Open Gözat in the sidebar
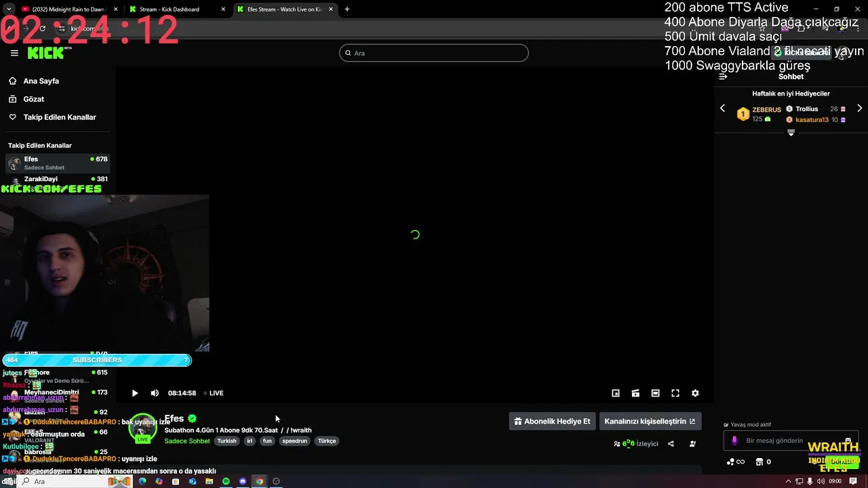 click(34, 99)
